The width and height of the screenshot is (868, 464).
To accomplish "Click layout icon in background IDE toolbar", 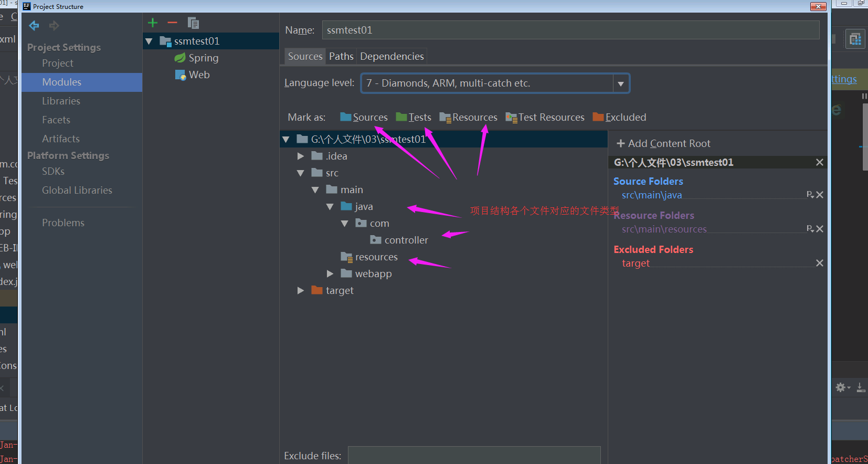I will tap(855, 39).
